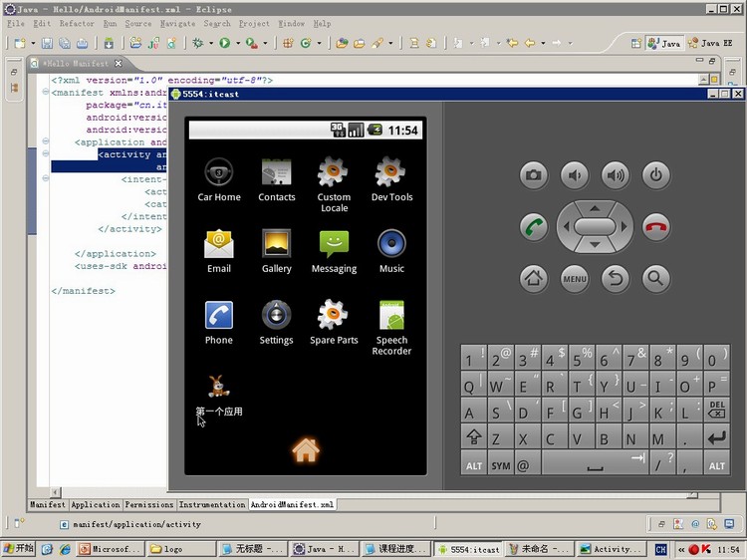This screenshot has width=747, height=560.
Task: Click the CH language indicator in tray
Action: 660,549
